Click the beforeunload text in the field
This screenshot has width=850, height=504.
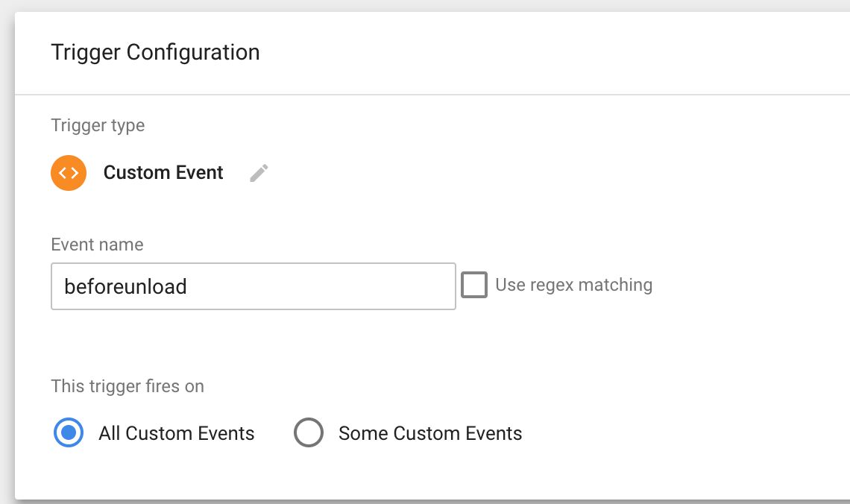tap(125, 286)
